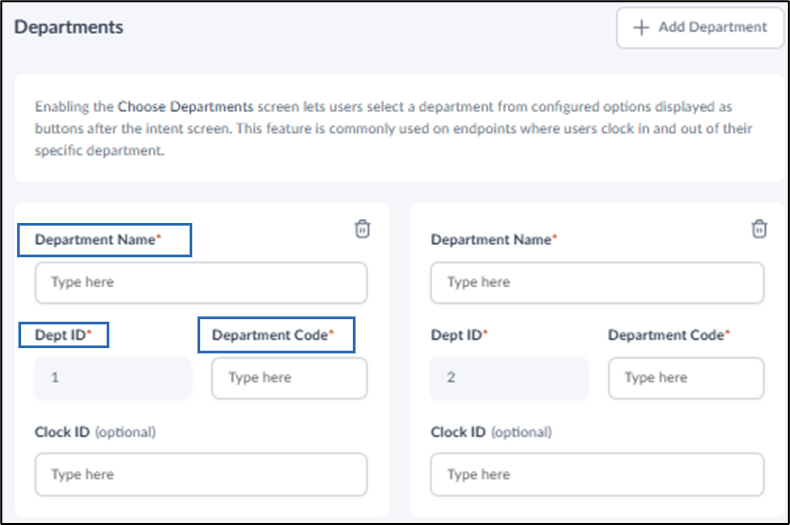The image size is (790, 525).
Task: Click 'Department Name' label in department 2
Action: pyautogui.click(x=494, y=239)
